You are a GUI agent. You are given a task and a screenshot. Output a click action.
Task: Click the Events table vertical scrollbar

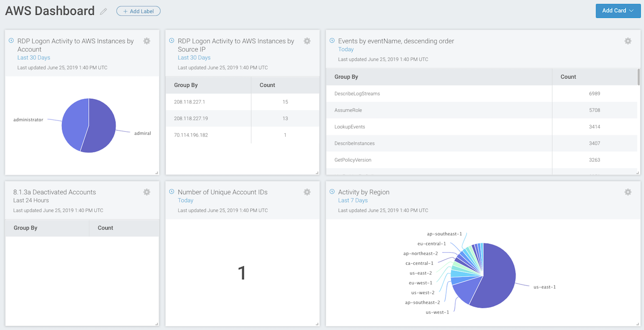coord(638,77)
